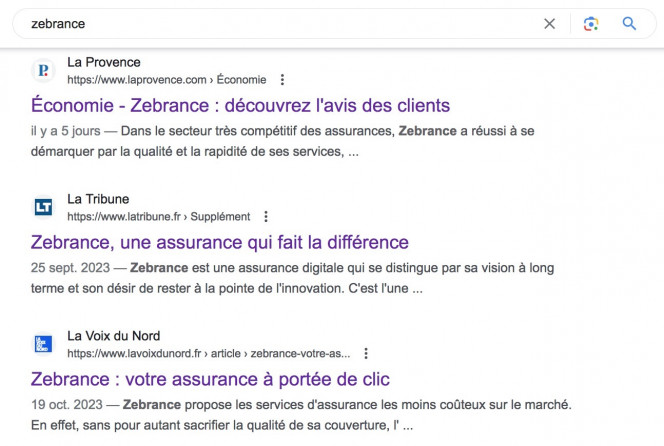Click the La Voix du Nord site name
Image resolution: width=664 pixels, height=446 pixels.
[x=113, y=336]
